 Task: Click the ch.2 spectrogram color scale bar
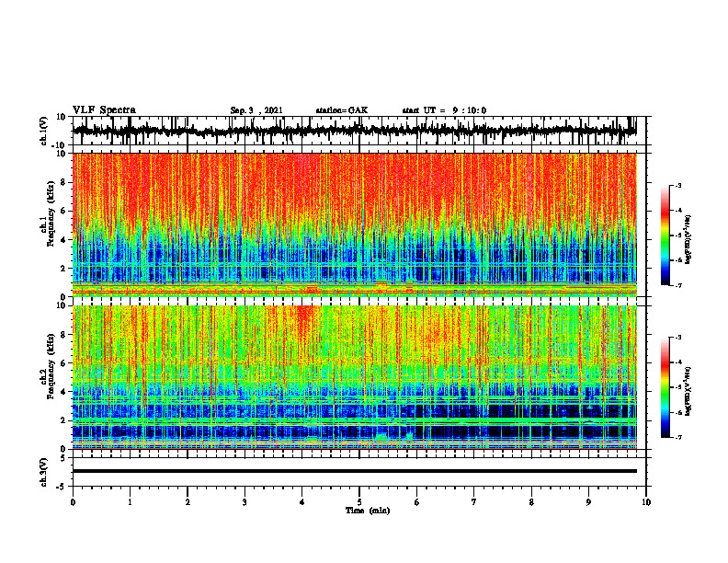click(x=665, y=387)
